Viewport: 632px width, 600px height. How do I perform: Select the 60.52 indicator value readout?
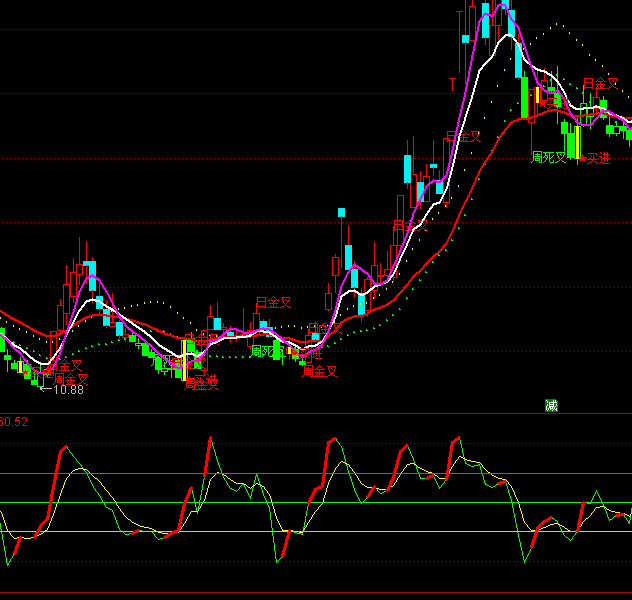pyautogui.click(x=15, y=422)
